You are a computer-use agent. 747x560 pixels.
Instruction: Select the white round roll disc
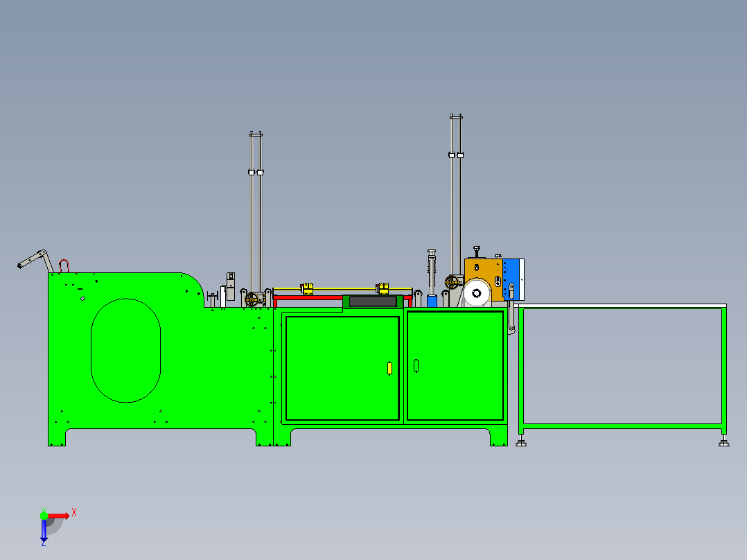tap(477, 292)
